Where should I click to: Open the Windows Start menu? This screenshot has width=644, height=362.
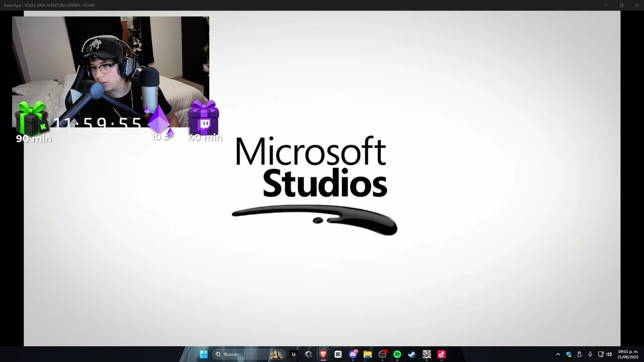[x=203, y=354]
